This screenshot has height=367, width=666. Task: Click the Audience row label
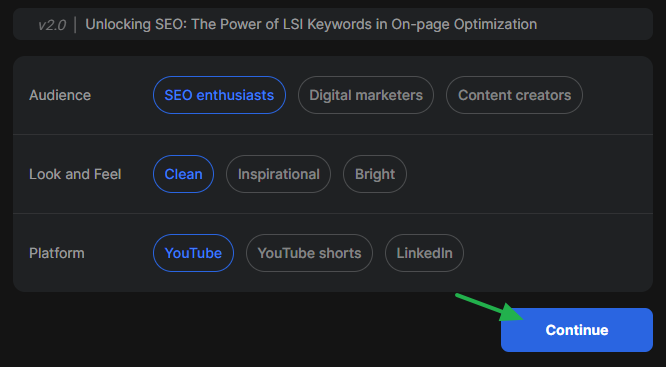coord(60,95)
